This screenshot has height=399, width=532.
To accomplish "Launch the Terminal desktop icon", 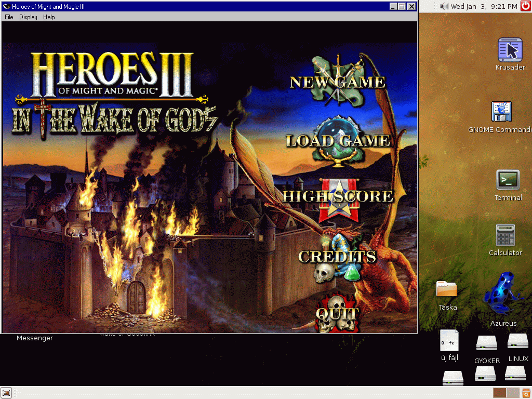I will pyautogui.click(x=508, y=180).
